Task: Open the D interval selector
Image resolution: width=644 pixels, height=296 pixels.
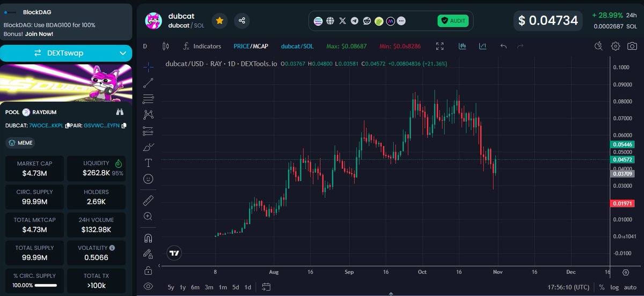Action: [x=145, y=46]
